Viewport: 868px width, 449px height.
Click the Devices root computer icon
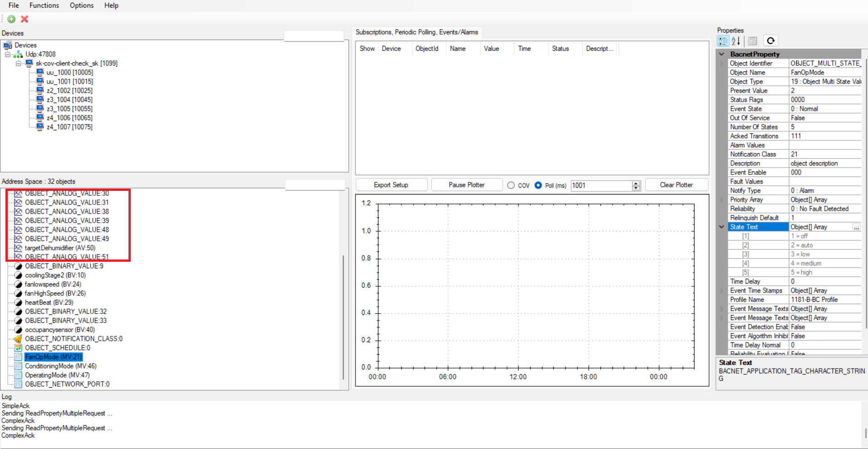(x=8, y=45)
